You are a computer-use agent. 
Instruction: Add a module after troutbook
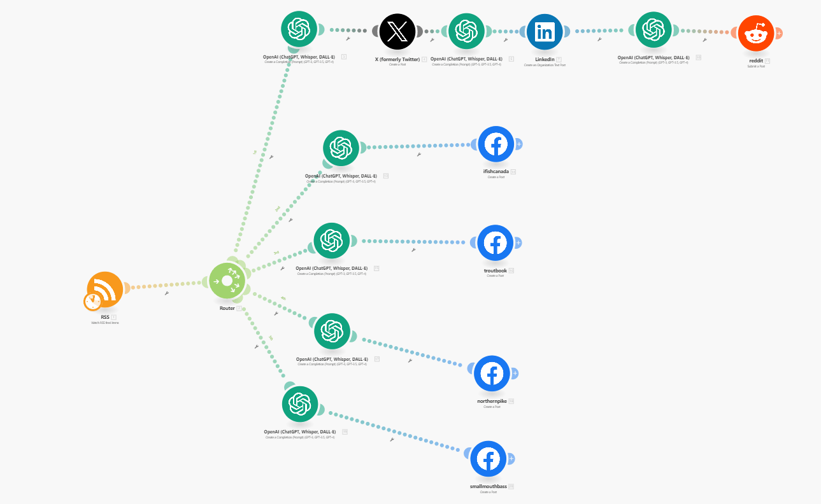point(518,242)
